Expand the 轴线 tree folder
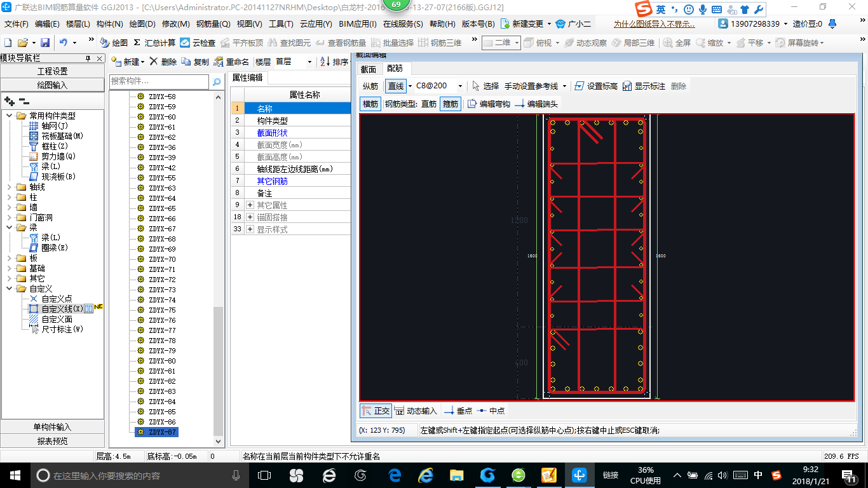The image size is (868, 488). (10, 187)
